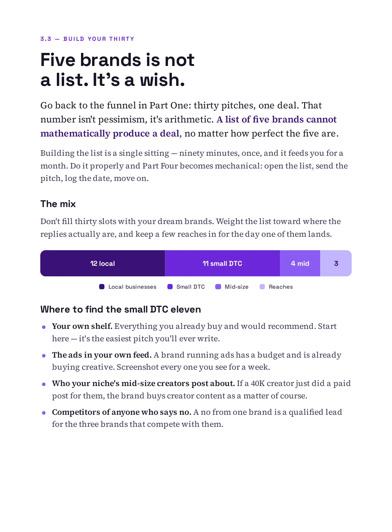The height and width of the screenshot is (532, 392).
Task: Click the Small DTC legend color swatch
Action: tap(170, 287)
